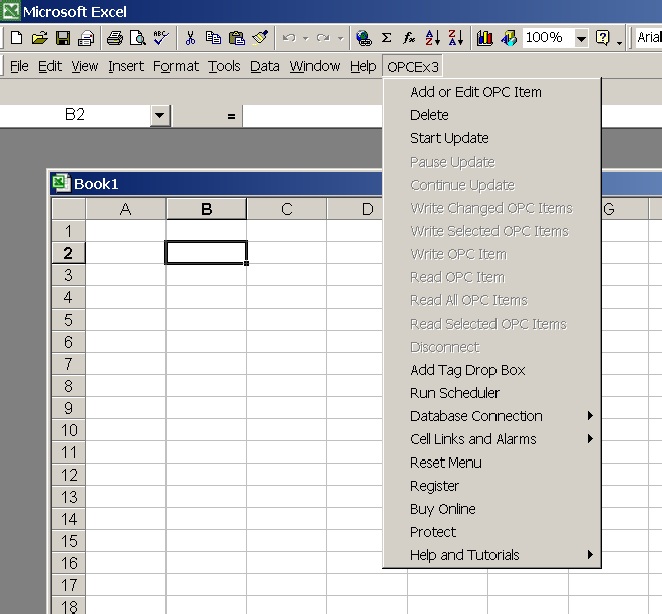This screenshot has width=662, height=614.
Task: Click the Zoom percentage field
Action: (x=548, y=38)
